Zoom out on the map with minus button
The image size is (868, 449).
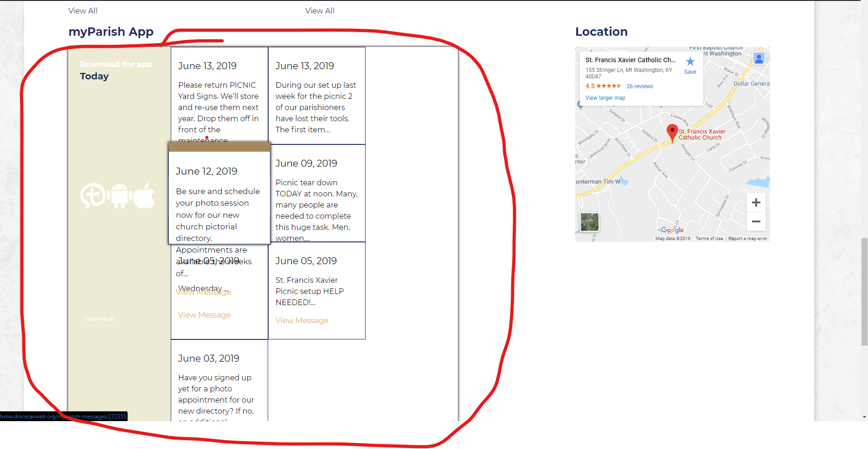click(x=756, y=221)
